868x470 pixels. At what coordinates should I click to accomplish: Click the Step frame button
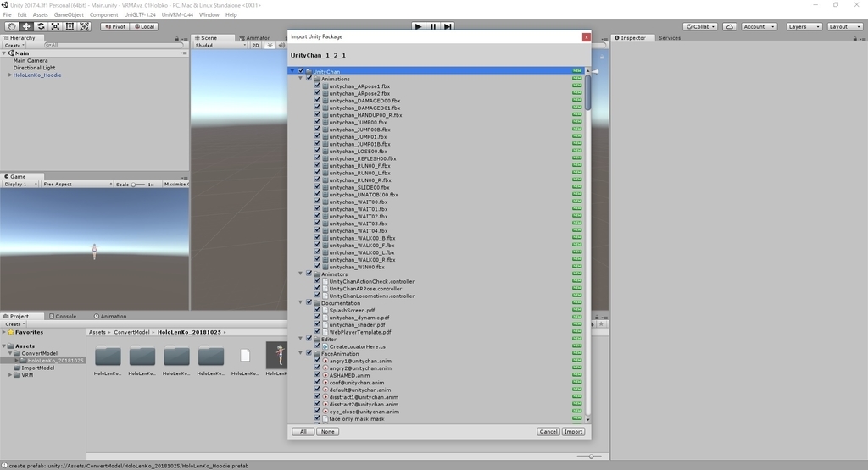point(448,26)
